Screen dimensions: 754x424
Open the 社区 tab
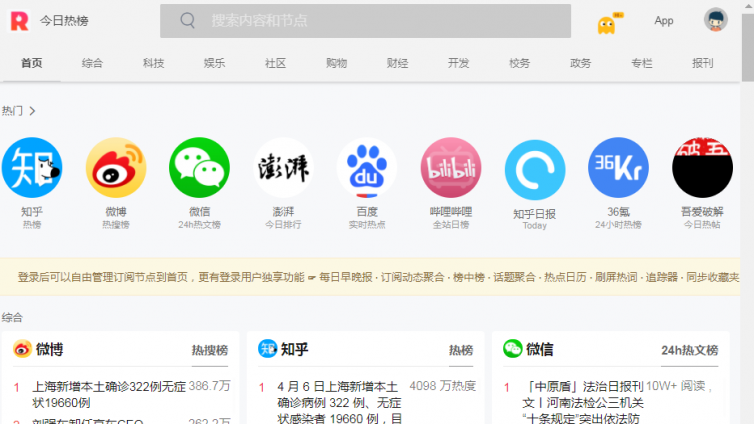point(276,63)
